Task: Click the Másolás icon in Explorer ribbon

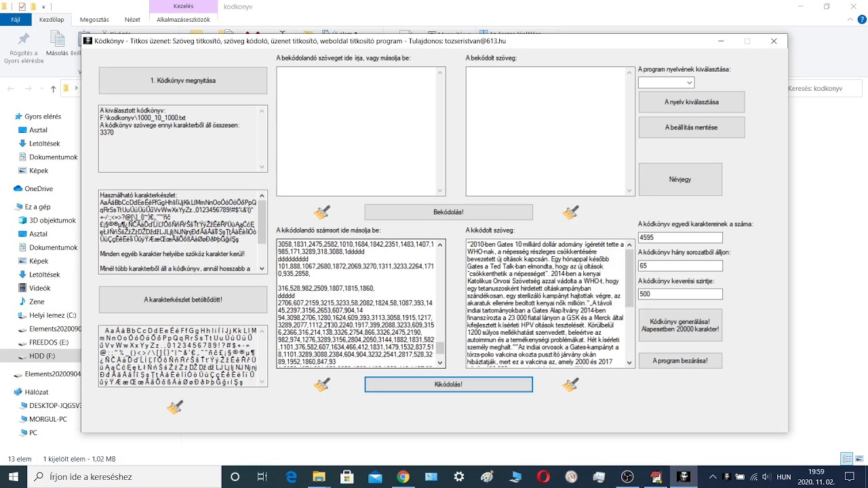Action: [x=57, y=39]
